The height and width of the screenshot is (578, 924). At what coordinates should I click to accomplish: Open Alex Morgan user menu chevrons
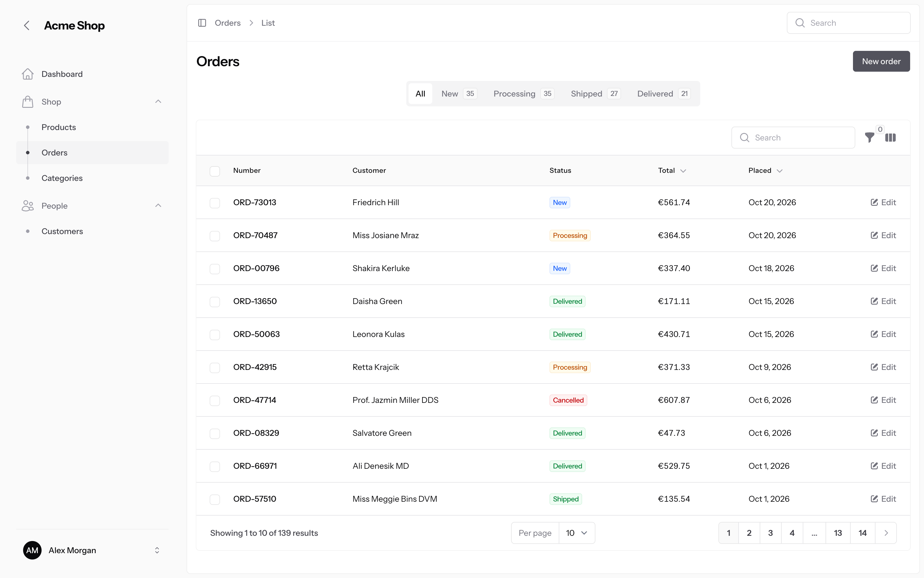pos(157,550)
